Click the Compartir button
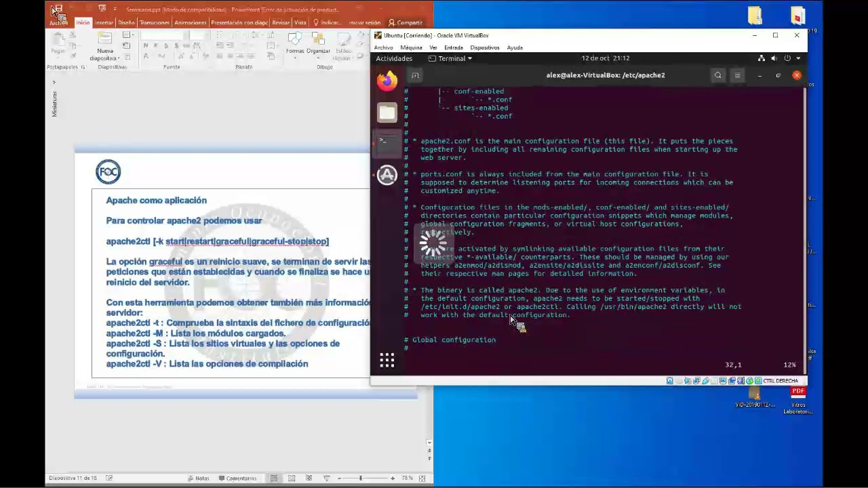 (x=406, y=22)
